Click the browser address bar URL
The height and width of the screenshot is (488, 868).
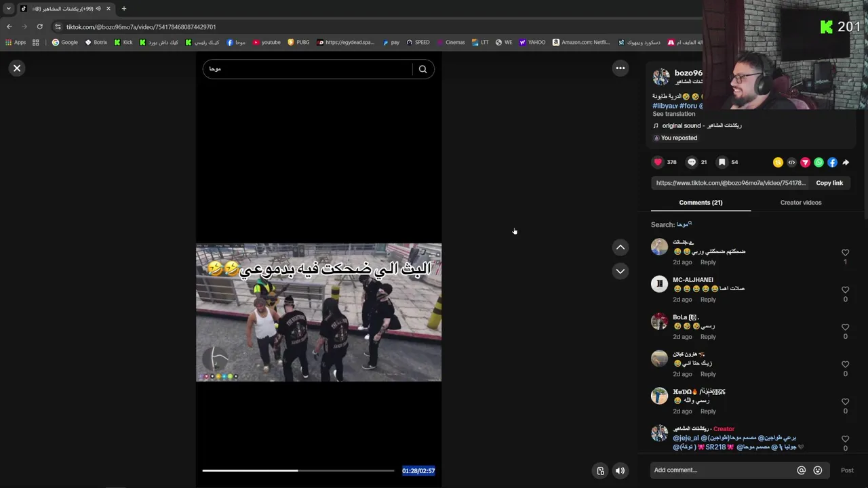click(x=141, y=27)
